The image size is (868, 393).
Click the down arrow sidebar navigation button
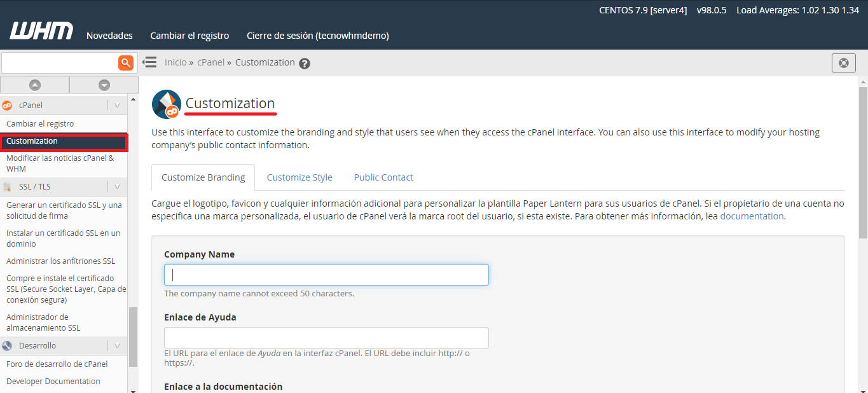104,85
